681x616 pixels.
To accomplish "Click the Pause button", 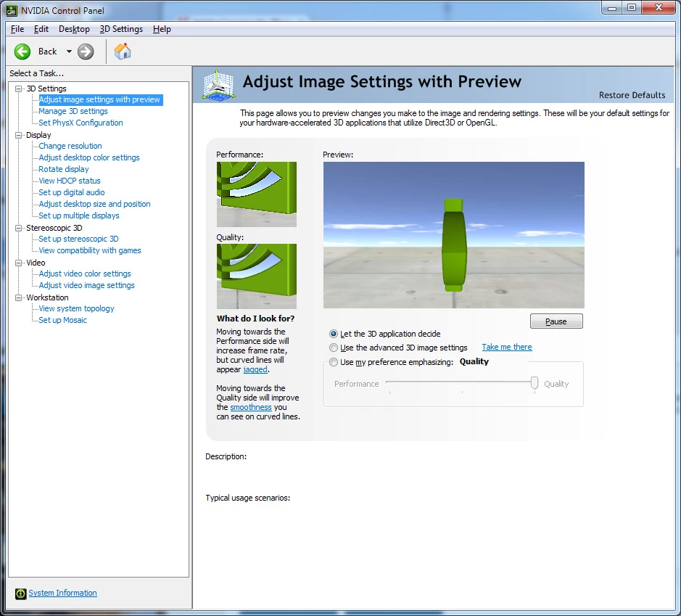I will coord(556,321).
